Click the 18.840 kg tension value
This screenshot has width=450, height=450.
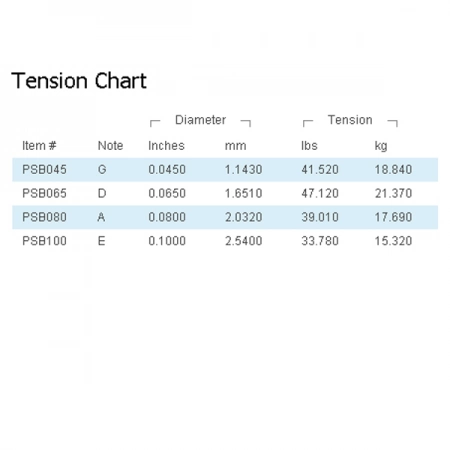click(393, 170)
